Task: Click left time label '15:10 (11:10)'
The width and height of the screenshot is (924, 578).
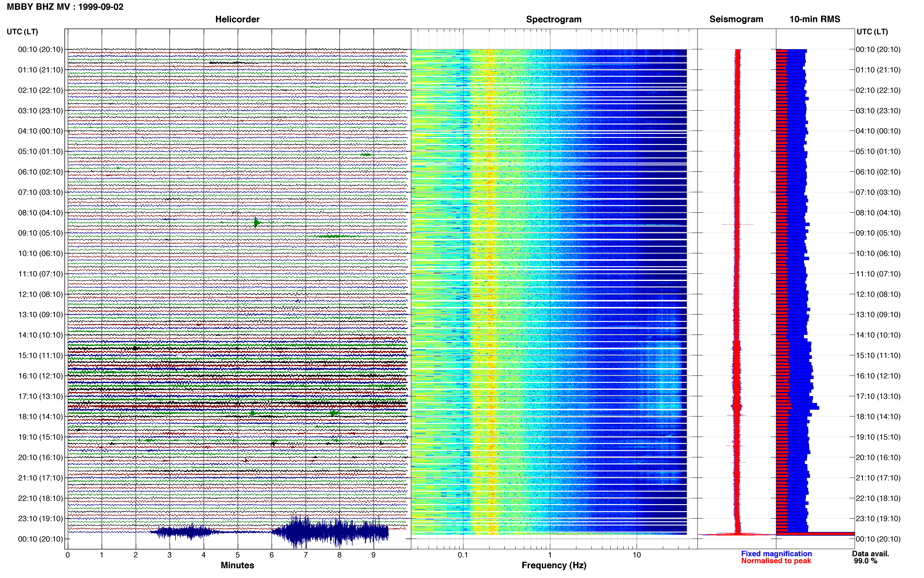Action: 41,356
